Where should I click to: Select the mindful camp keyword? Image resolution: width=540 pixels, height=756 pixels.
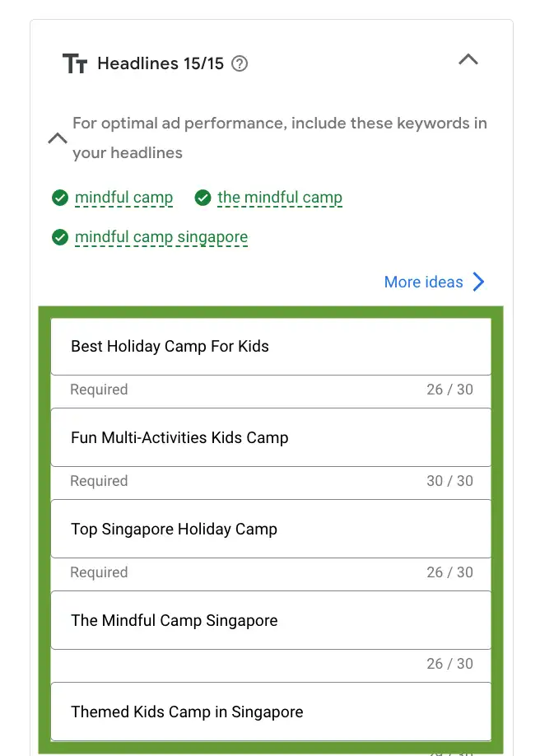(x=124, y=198)
